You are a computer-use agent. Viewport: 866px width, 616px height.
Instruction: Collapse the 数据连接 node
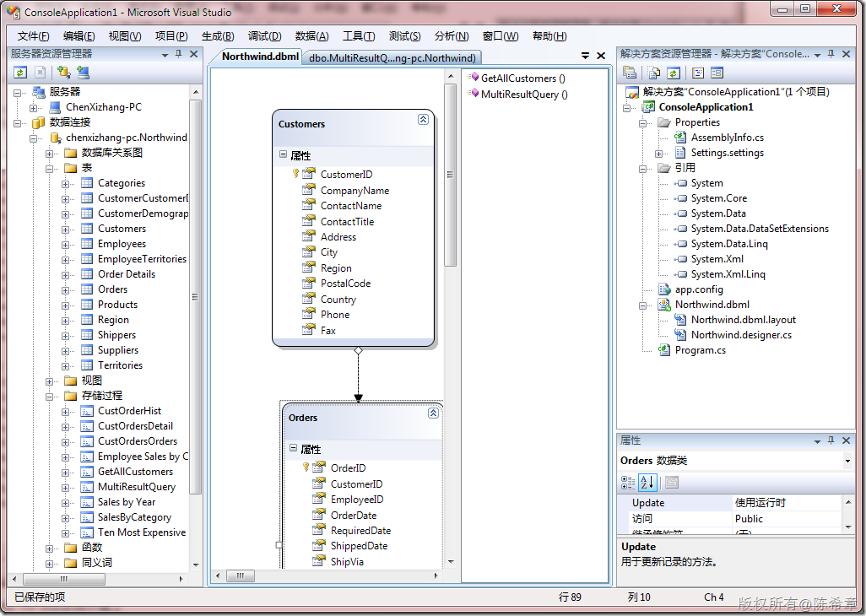[18, 122]
